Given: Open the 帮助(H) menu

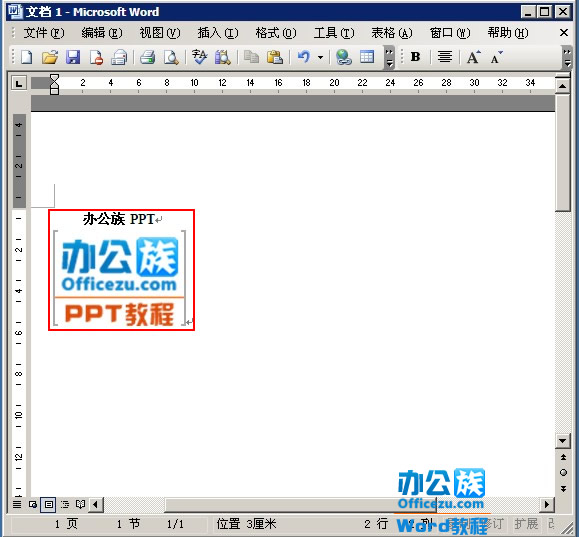Looking at the screenshot, I should coord(508,33).
